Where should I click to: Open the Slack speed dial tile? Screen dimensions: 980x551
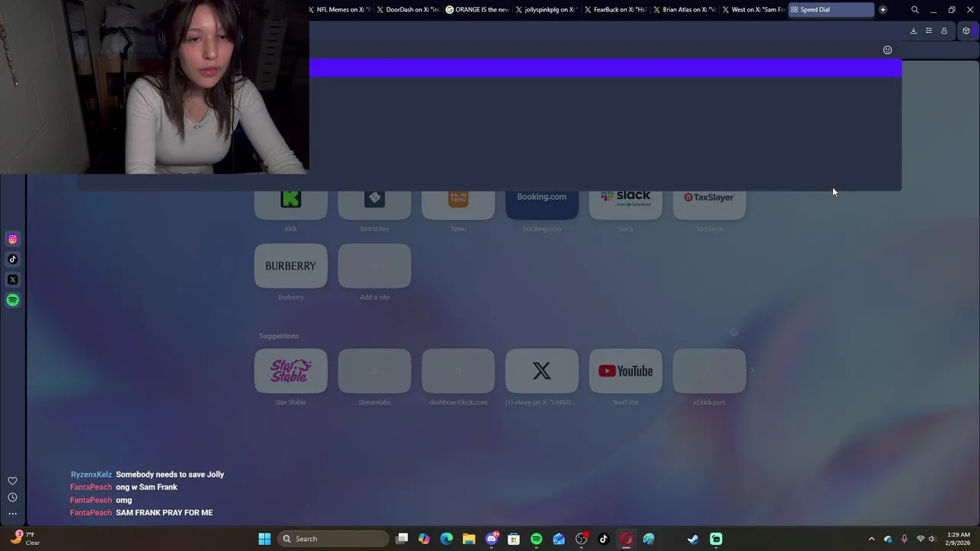click(626, 205)
